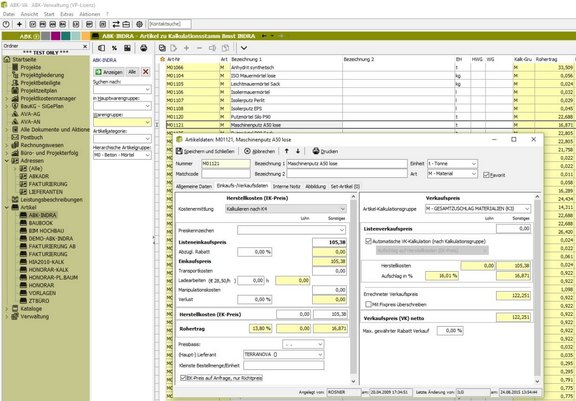
Task: Click the star icon in Art-Nr header
Action: 162,59
